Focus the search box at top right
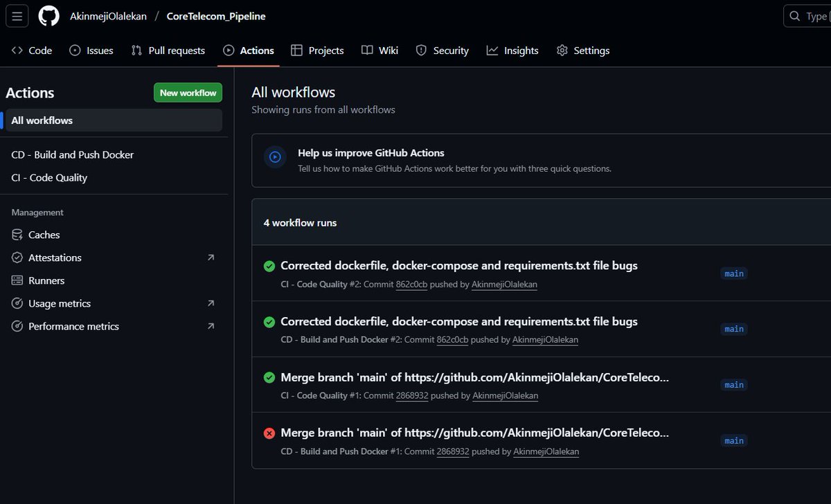The image size is (831, 504). point(807,16)
